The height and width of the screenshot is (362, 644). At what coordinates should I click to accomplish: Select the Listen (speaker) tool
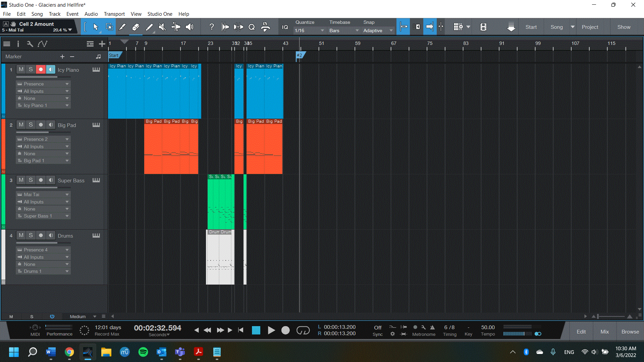[190, 27]
